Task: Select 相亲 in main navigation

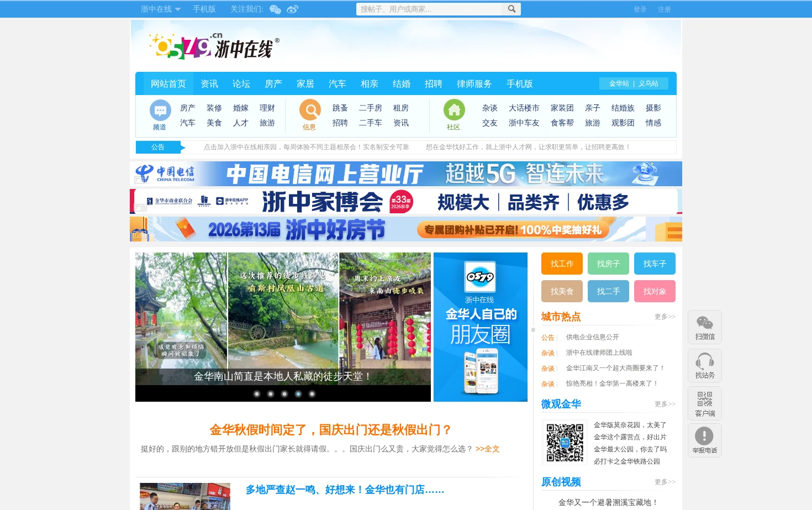Action: pyautogui.click(x=370, y=83)
